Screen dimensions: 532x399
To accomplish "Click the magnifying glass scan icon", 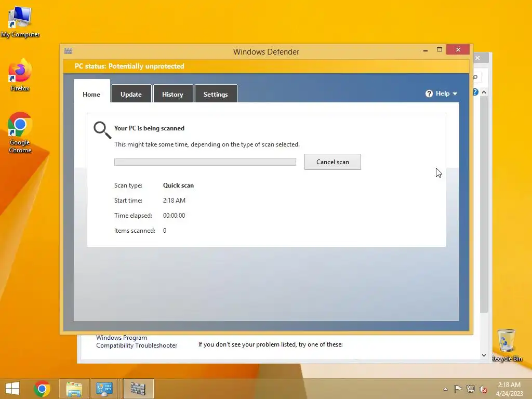I will click(x=102, y=130).
